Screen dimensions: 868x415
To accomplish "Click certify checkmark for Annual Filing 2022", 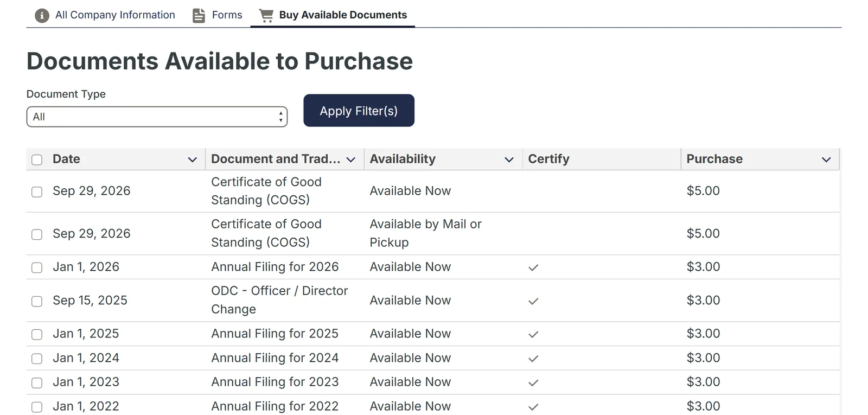I will [533, 407].
